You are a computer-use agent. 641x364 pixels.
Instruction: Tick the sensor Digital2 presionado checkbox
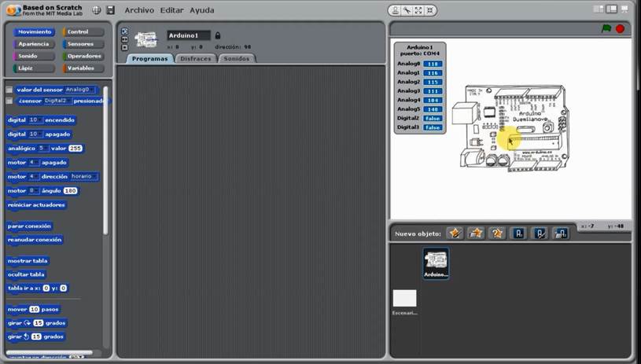click(9, 101)
